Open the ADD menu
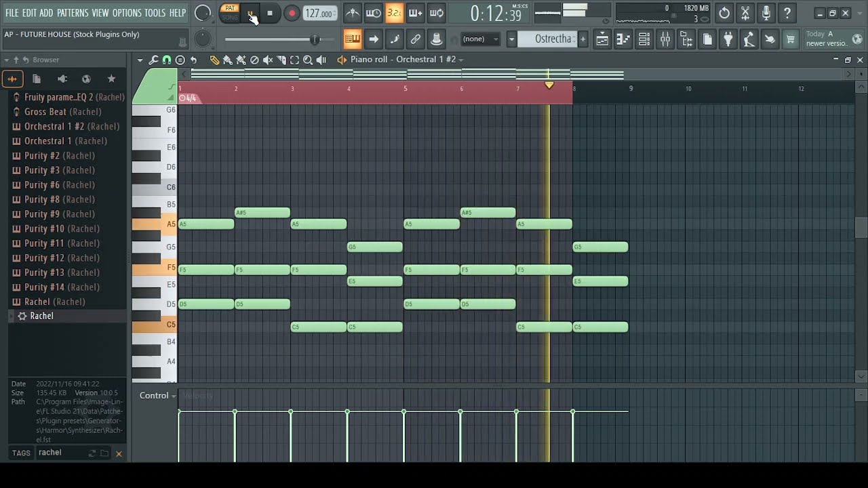This screenshot has width=868, height=488. 46,13
